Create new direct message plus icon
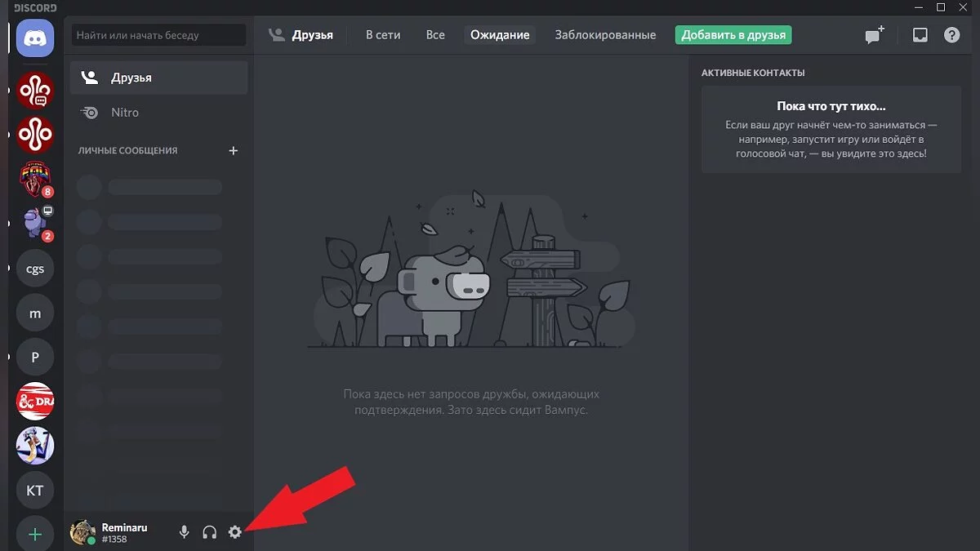This screenshot has width=980, height=551. pyautogui.click(x=234, y=150)
